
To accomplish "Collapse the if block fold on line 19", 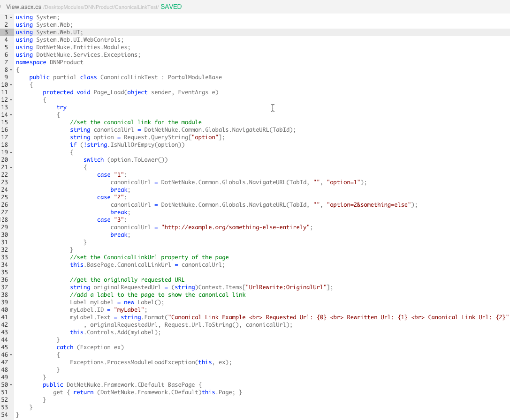I will (11, 152).
